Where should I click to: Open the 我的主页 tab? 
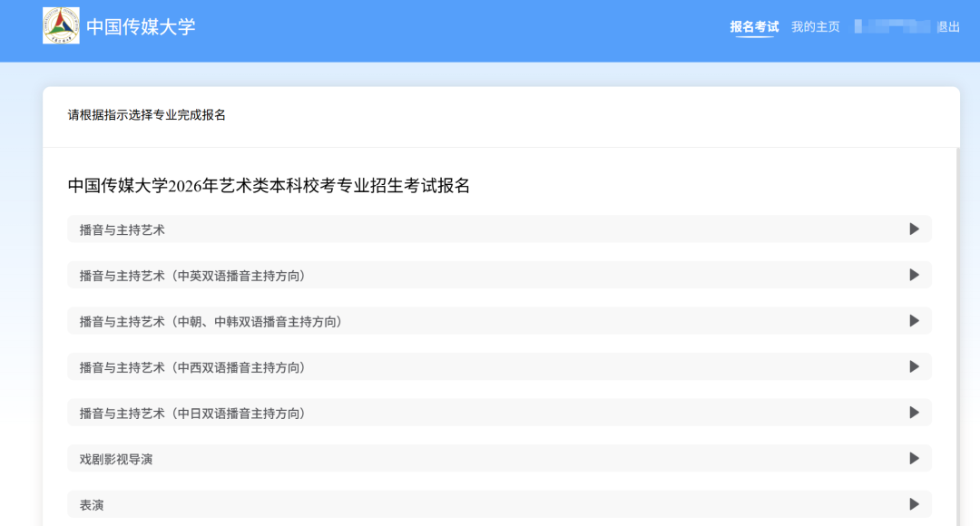click(x=815, y=27)
